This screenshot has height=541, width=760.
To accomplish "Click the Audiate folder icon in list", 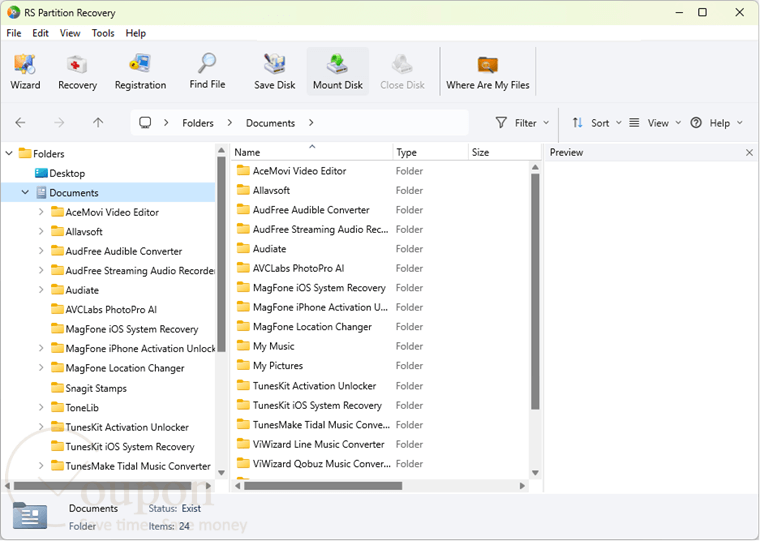I will (243, 249).
